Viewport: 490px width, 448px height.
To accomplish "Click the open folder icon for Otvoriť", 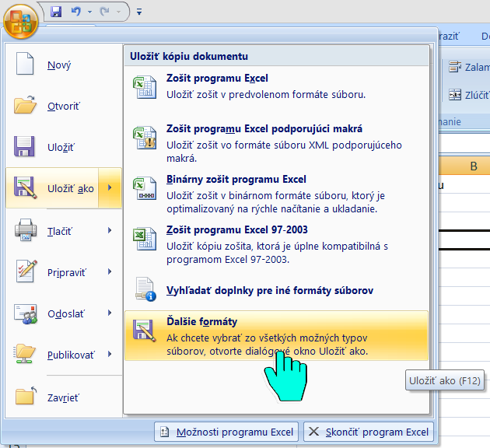I will click(x=25, y=105).
